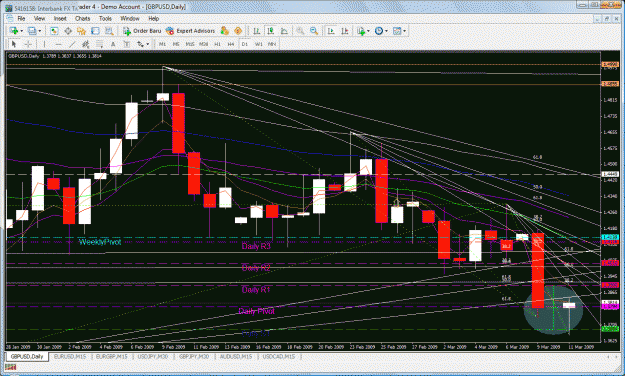Switch to W1 timeframe
This screenshot has height=376, width=625.
259,44
